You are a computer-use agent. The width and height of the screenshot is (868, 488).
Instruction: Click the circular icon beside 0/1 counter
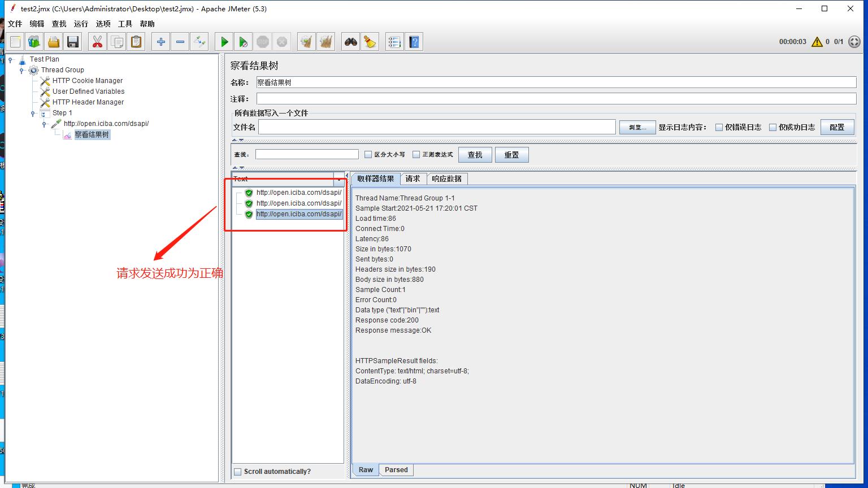854,42
